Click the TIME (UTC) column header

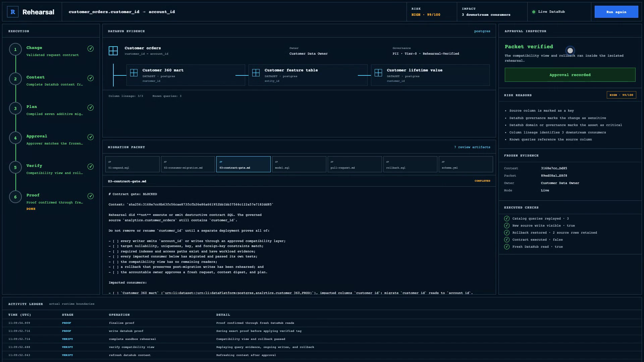coord(20,315)
